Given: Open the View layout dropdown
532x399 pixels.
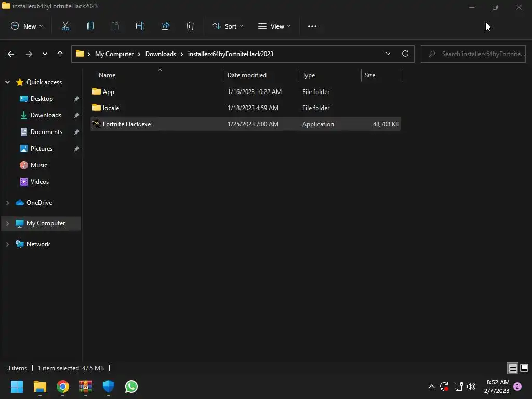Looking at the screenshot, I should tap(274, 26).
